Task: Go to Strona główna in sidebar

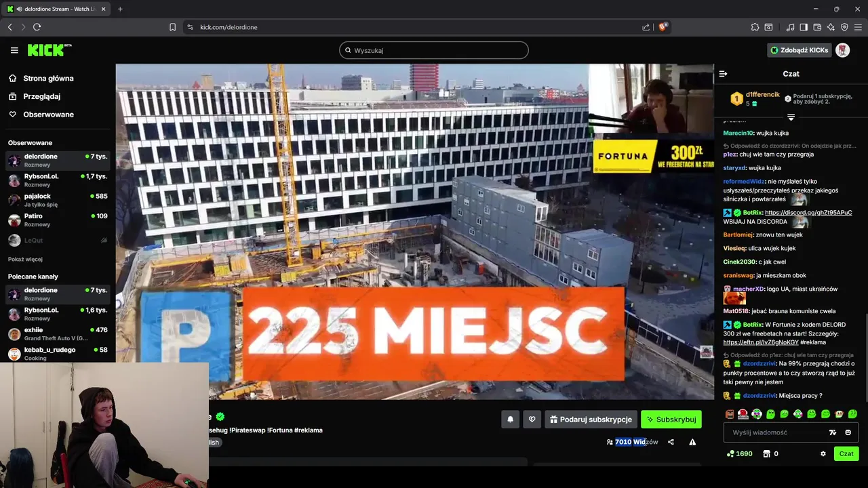Action: [41, 78]
